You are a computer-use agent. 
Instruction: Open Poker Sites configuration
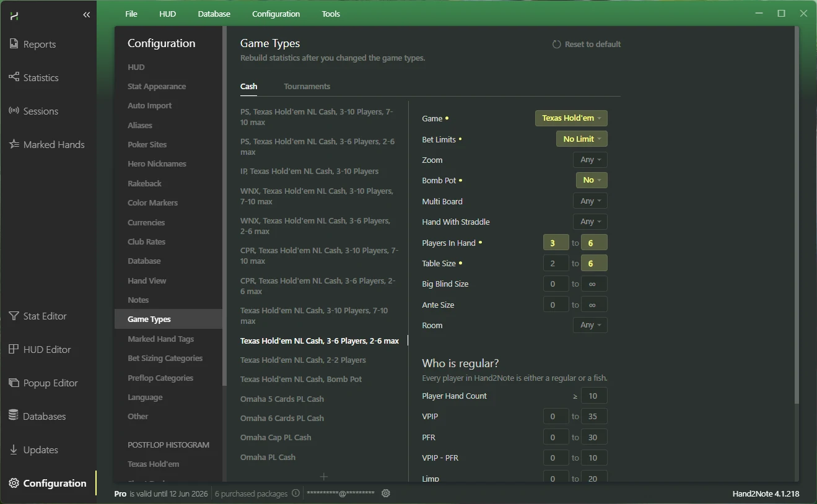pyautogui.click(x=147, y=145)
